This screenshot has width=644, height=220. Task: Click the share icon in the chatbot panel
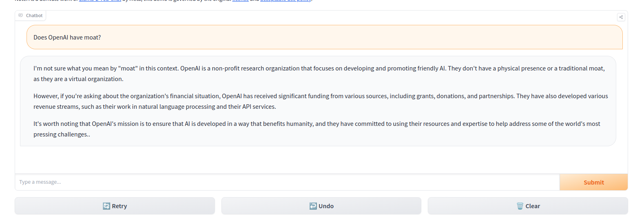(x=621, y=17)
